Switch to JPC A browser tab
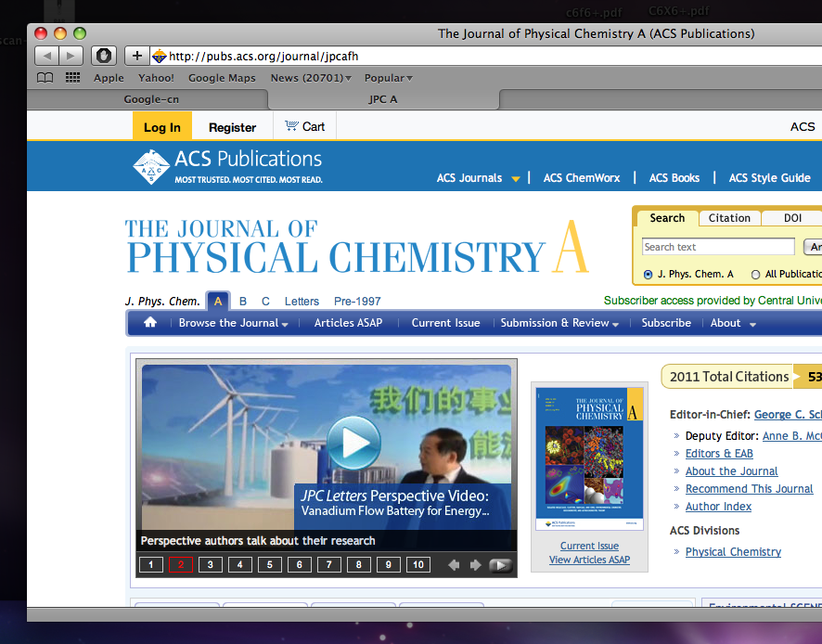Screen dimensions: 822x644 pos(383,99)
